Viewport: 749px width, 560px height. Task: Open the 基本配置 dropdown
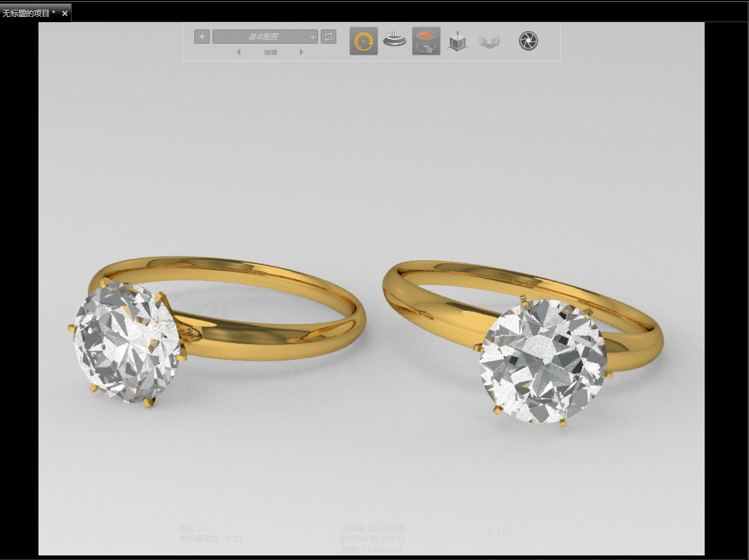tap(265, 37)
